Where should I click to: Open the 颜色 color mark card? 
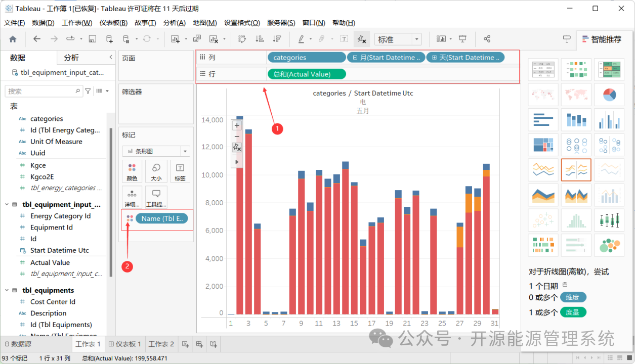(x=132, y=171)
